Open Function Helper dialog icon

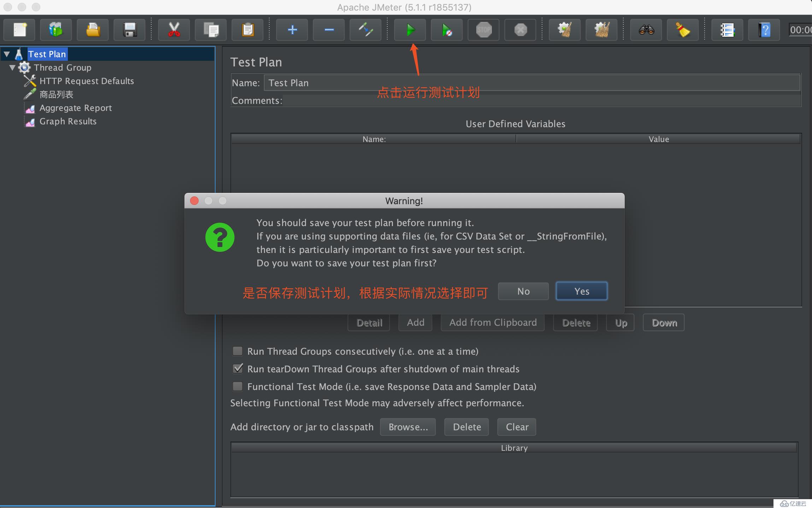(x=727, y=30)
